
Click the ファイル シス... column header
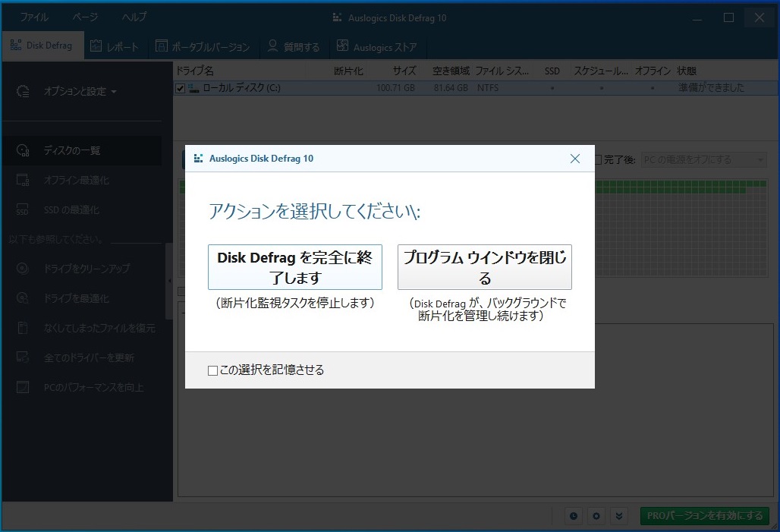click(x=502, y=71)
